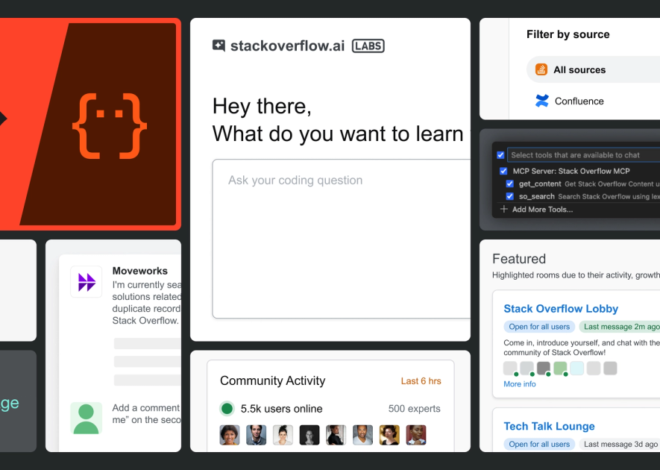
Task: Click the get_content tool name
Action: click(x=540, y=184)
